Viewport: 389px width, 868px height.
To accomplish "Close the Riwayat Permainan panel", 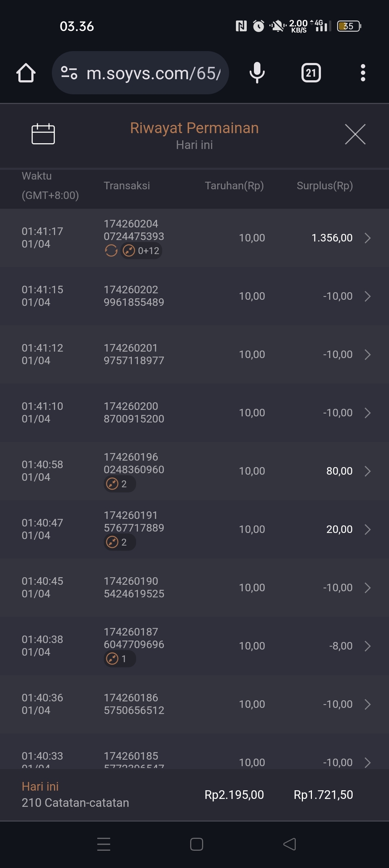I will coord(355,134).
